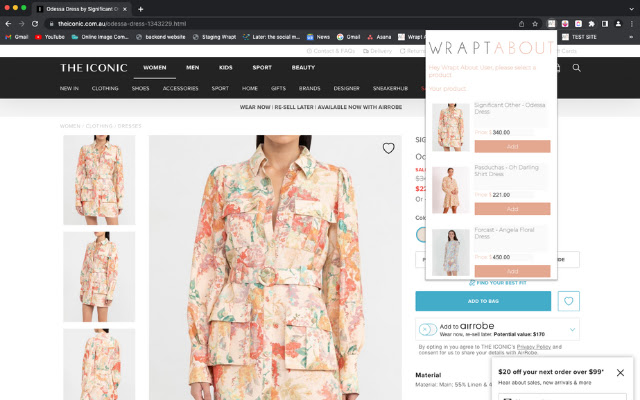The image size is (640, 400).
Task: Open the HOME menu
Action: point(250,88)
